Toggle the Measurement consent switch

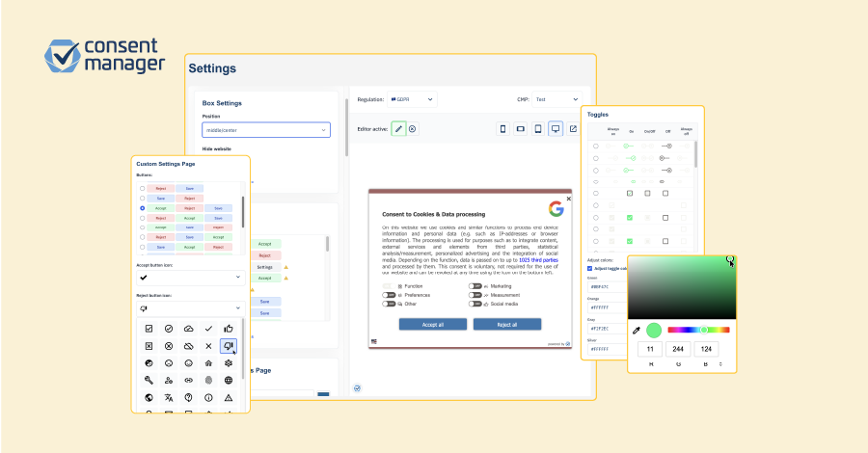475,295
